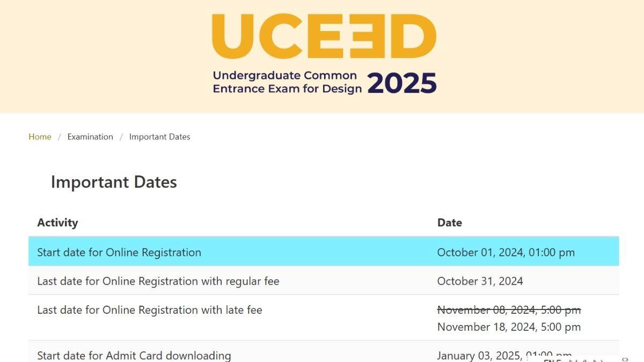Click the Important Dates page heading

click(x=114, y=182)
